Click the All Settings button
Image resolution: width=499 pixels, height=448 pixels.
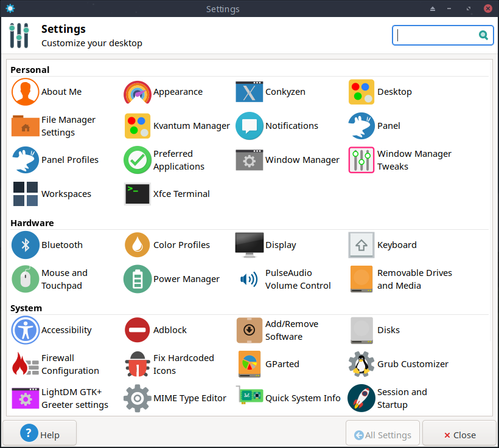[383, 434]
